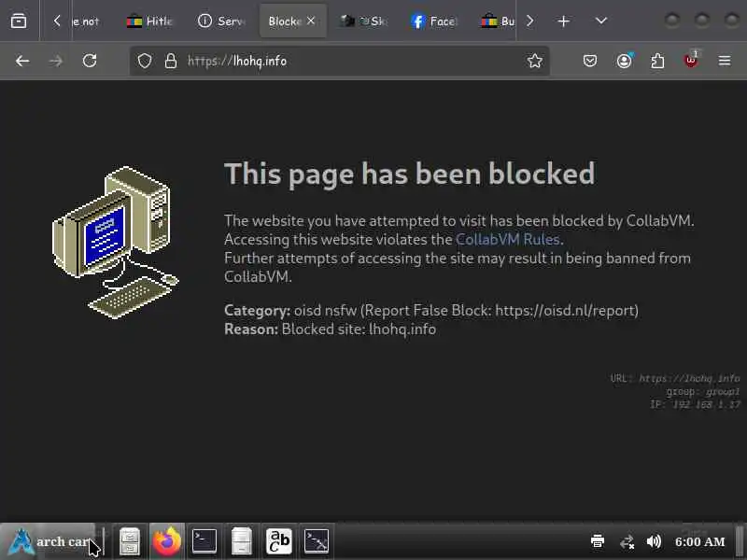747x560 pixels.
Task: Activate Firefox in the taskbar
Action: (167, 541)
